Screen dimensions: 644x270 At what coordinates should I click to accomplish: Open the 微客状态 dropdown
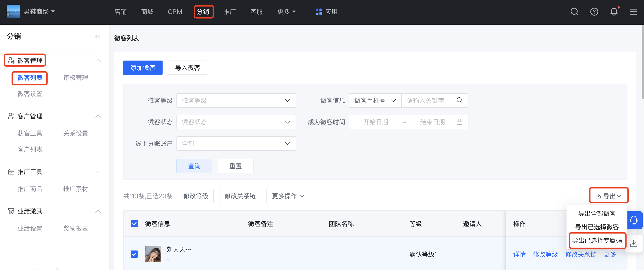pyautogui.click(x=236, y=122)
